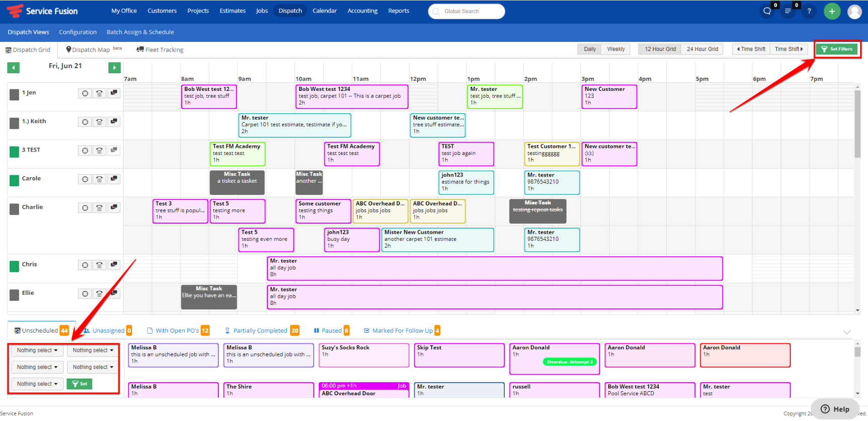This screenshot has width=868, height=421.
Task: Open the Configuration link
Action: (78, 32)
